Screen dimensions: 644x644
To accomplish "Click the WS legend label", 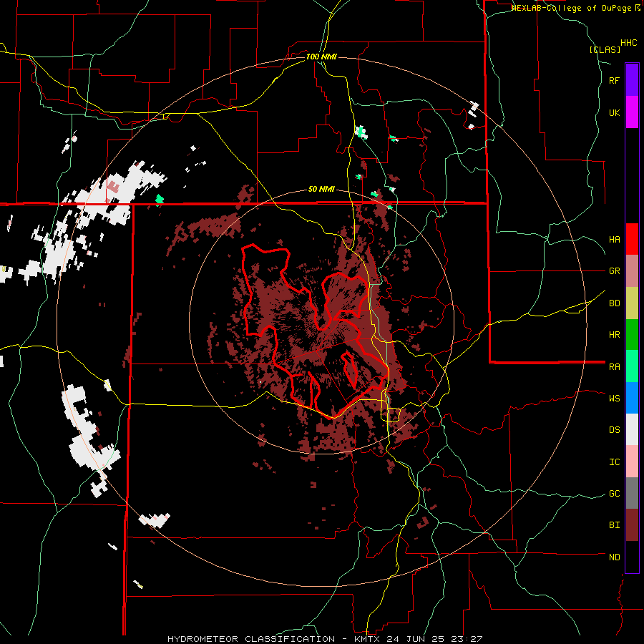I will coord(614,398).
